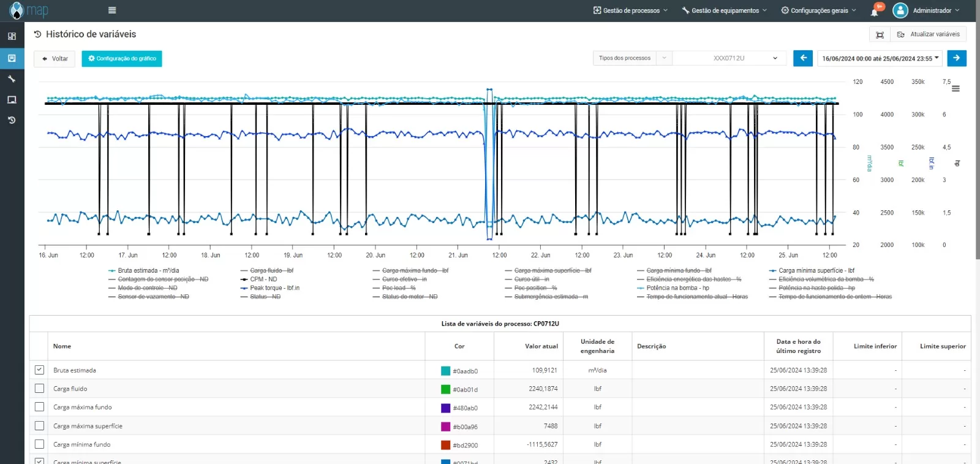Show Status do motor legend series
Image resolution: width=980 pixels, height=464 pixels.
tap(405, 297)
